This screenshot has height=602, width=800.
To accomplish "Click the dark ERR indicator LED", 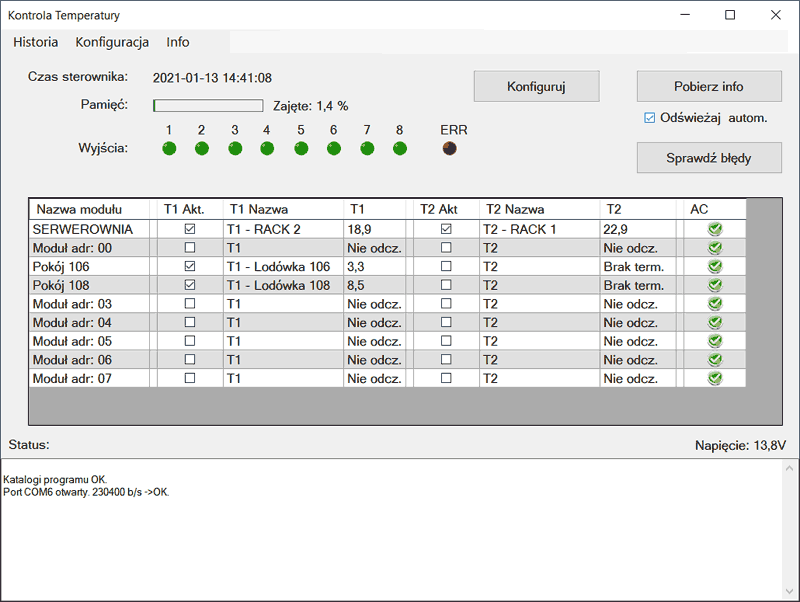I will click(x=450, y=149).
